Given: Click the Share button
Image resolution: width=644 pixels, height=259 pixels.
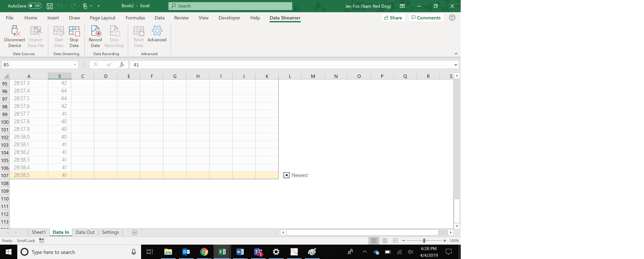Looking at the screenshot, I should coord(392,17).
